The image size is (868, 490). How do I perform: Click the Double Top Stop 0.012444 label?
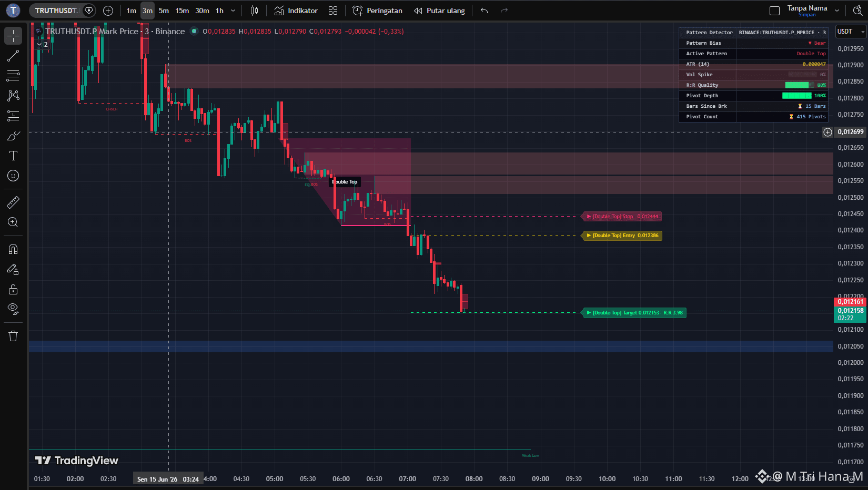[x=622, y=217]
